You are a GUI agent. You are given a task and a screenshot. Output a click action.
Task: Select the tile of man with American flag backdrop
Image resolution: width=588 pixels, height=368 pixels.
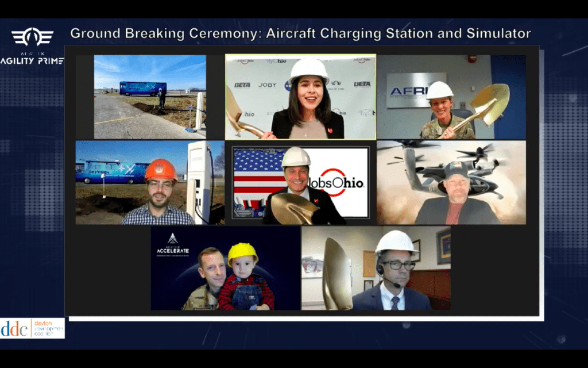301,182
